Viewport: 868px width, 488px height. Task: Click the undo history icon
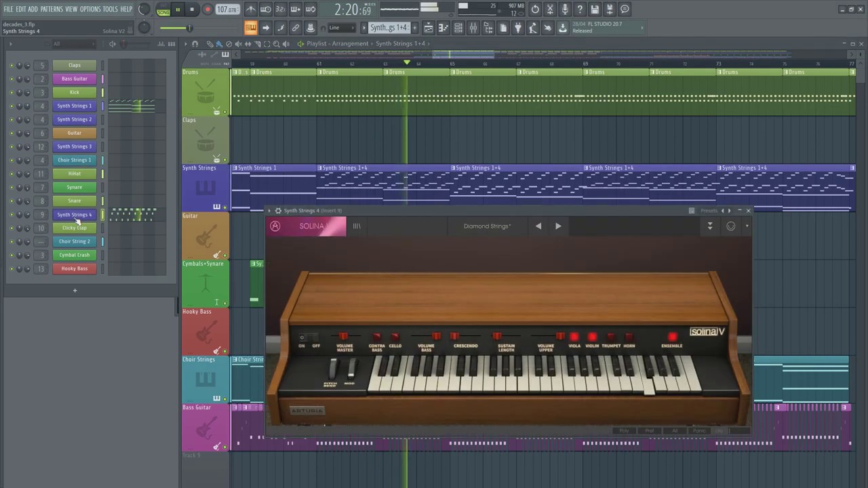[535, 9]
